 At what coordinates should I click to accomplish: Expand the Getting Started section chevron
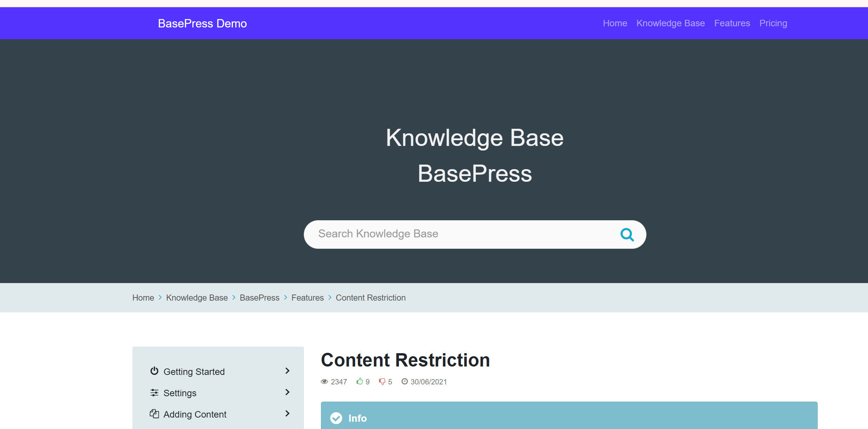click(287, 371)
